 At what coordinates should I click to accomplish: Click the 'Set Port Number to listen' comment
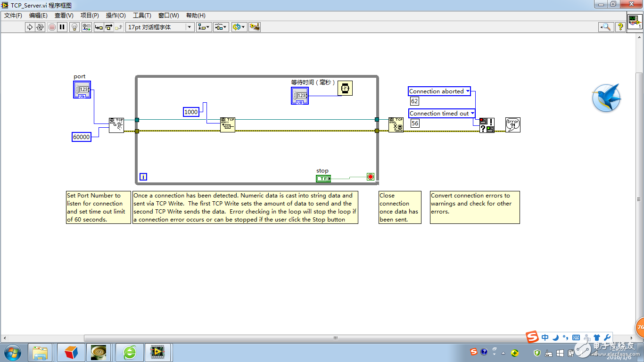click(99, 207)
